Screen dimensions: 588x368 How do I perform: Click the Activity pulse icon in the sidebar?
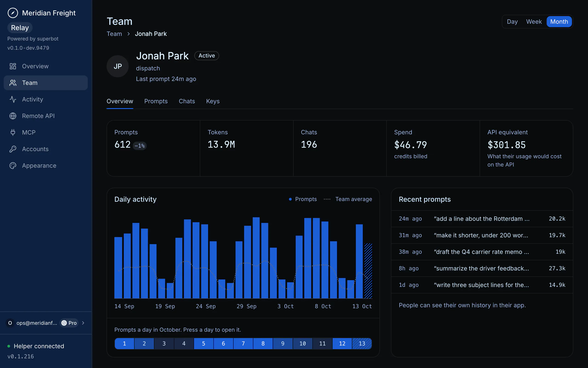13,99
